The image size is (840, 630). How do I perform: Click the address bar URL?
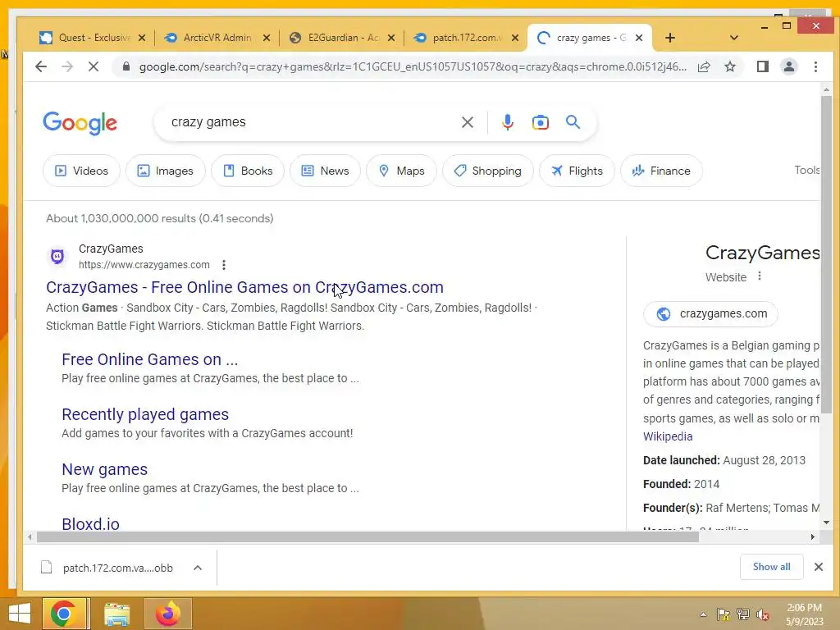coord(413,66)
